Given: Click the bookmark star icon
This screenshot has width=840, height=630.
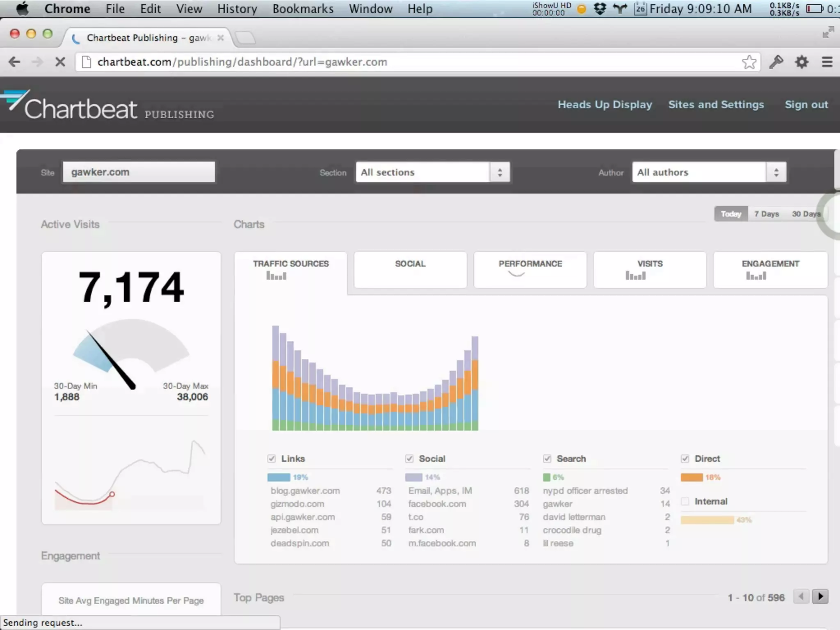Looking at the screenshot, I should pos(749,62).
